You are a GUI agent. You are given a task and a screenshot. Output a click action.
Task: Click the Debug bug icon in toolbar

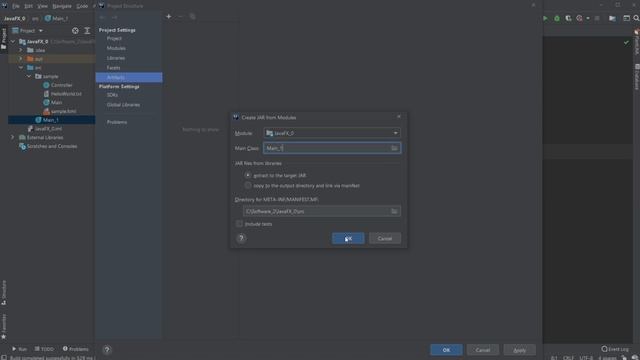tap(557, 18)
